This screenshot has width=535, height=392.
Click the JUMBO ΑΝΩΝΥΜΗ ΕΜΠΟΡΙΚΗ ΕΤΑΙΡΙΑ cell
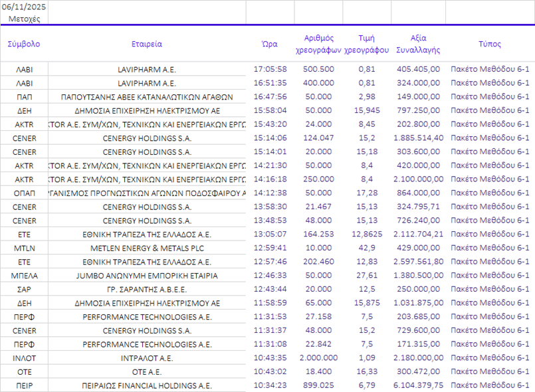click(147, 275)
